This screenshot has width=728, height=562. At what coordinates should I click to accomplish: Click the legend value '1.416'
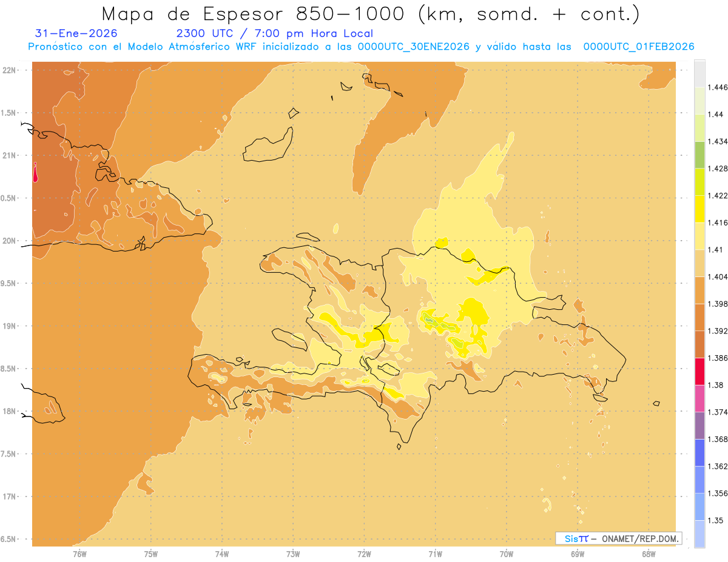[719, 222]
